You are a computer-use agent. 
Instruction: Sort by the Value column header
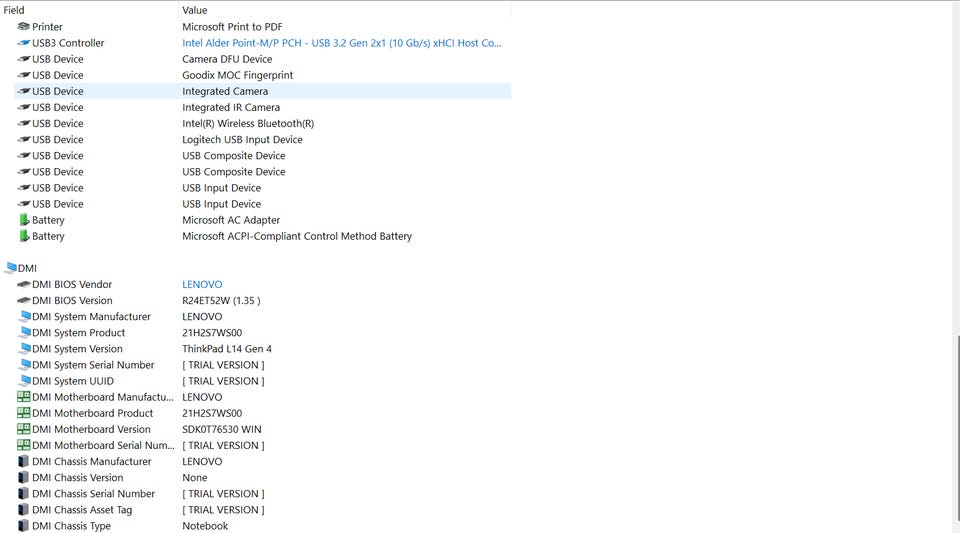[x=345, y=10]
